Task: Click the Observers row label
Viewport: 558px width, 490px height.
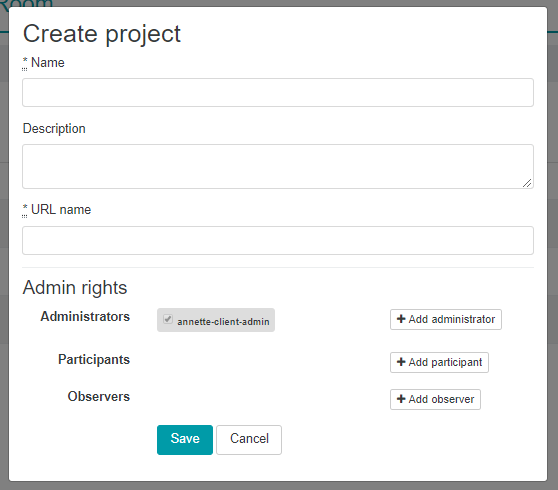Action: point(99,396)
